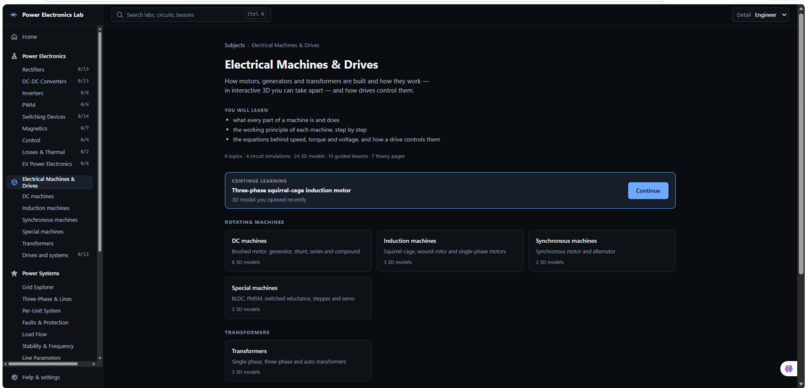The image size is (806, 388).
Task: Click the Three-phase squirrel-cage induction motor title
Action: [x=291, y=190]
